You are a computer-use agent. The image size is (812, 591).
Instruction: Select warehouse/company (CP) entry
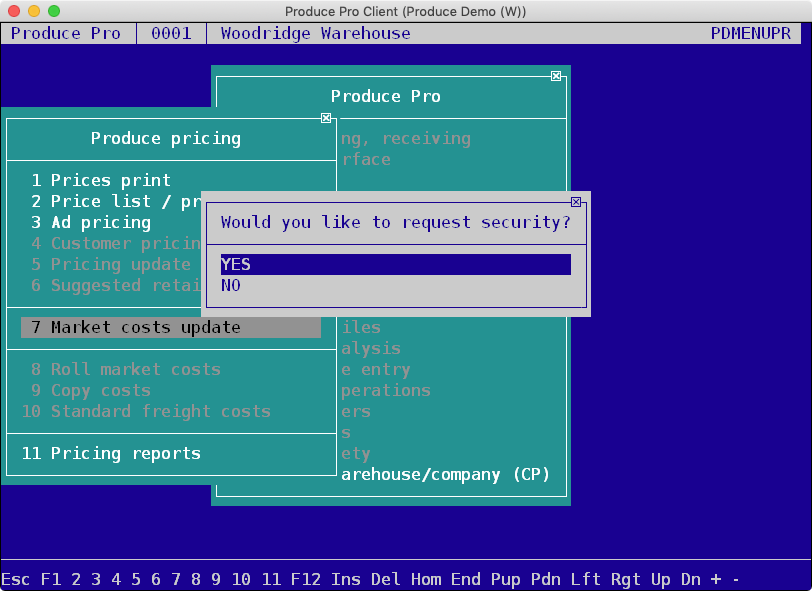[445, 474]
